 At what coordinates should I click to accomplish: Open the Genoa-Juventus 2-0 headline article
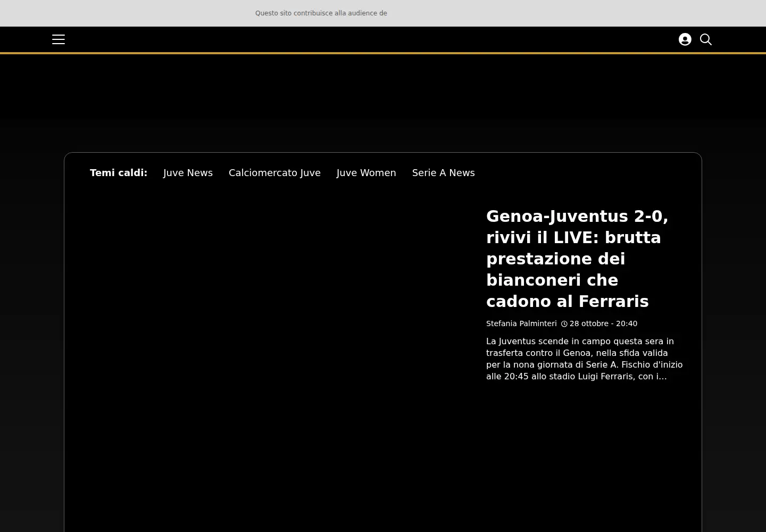point(577,259)
